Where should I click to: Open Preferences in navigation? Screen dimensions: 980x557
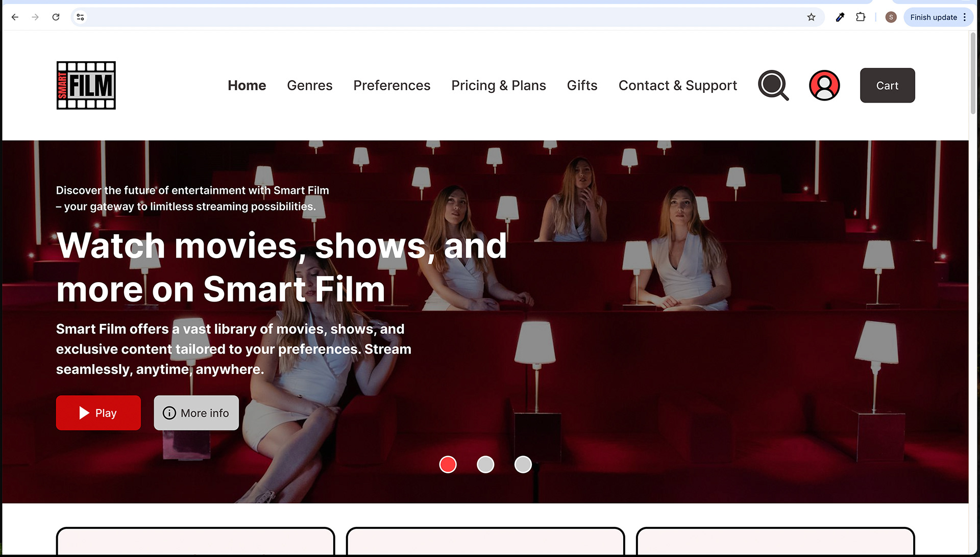click(x=391, y=85)
